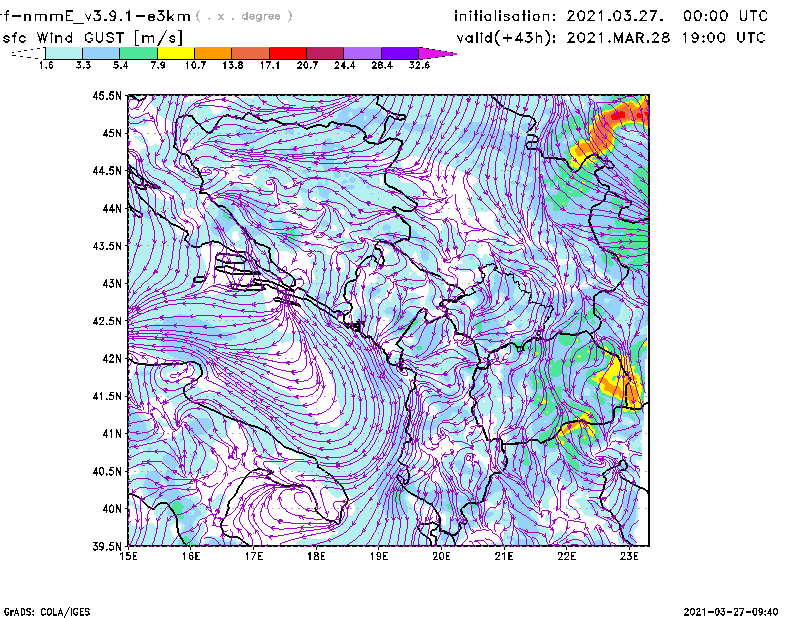Click the 40N latitude label
800x618 pixels.
[112, 508]
